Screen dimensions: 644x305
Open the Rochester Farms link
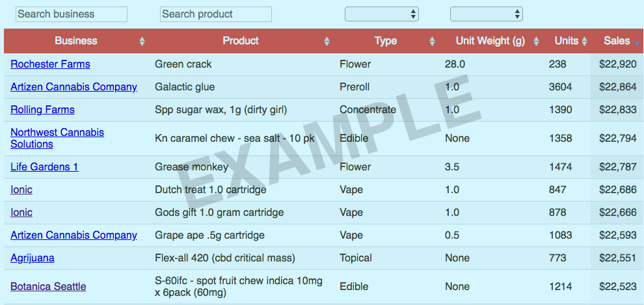(x=51, y=64)
